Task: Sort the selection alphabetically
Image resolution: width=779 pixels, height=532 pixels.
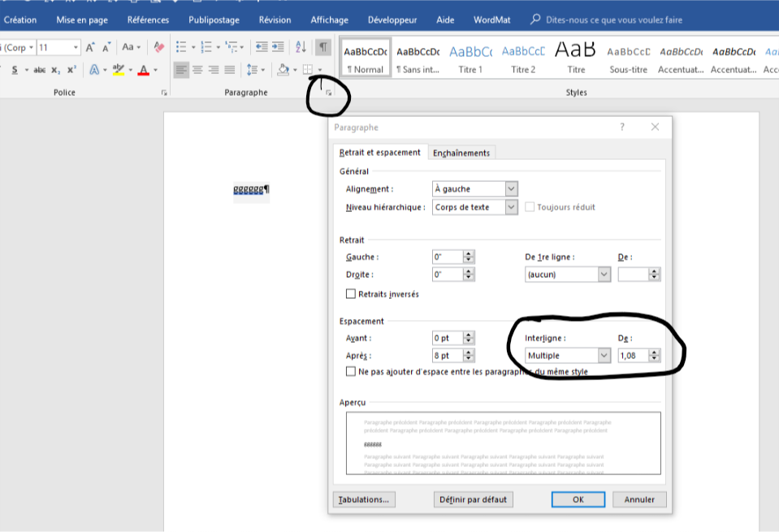Action: (x=301, y=47)
